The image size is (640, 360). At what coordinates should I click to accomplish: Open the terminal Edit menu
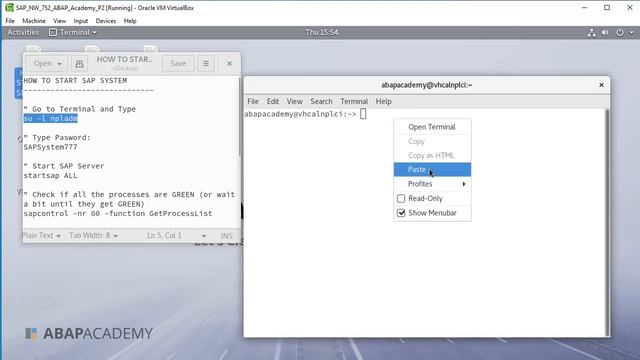[x=273, y=101]
